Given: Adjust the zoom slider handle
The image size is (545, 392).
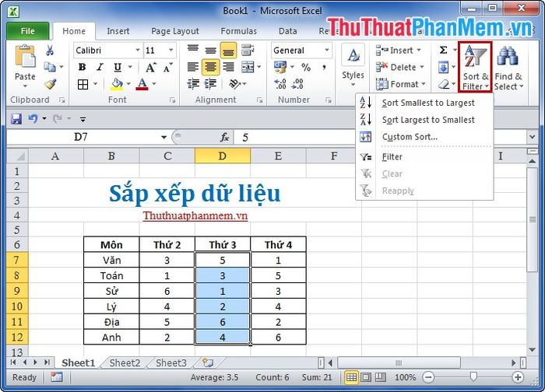Looking at the screenshot, I should coord(473,376).
